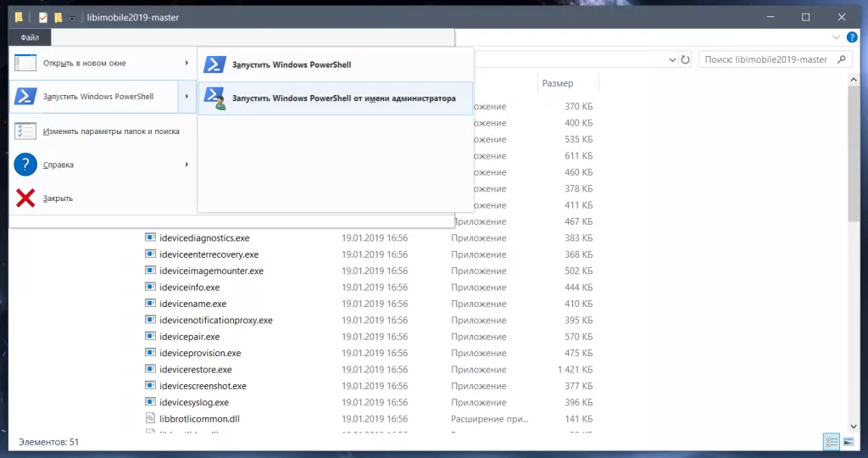This screenshot has height=458, width=868.
Task: Click the search box Поиск: libimobile2019-master
Action: (767, 59)
